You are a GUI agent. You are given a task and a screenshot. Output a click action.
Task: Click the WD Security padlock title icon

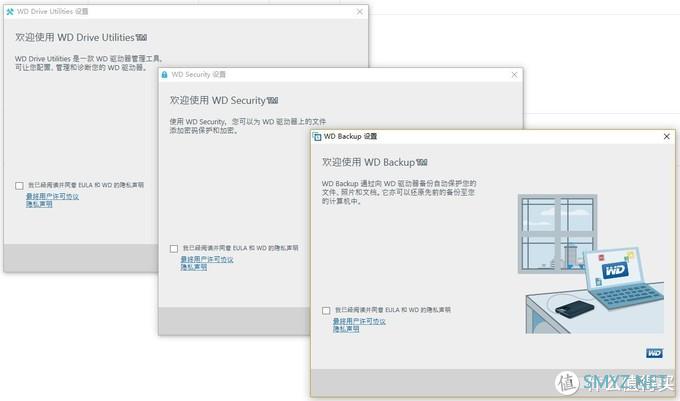pyautogui.click(x=164, y=74)
